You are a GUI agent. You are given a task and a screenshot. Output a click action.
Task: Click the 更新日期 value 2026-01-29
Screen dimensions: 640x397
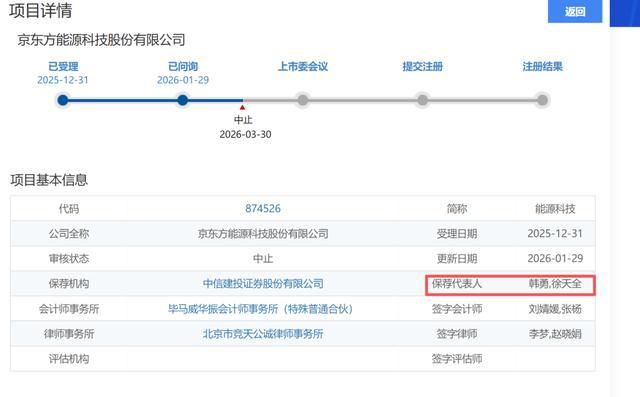tap(555, 259)
